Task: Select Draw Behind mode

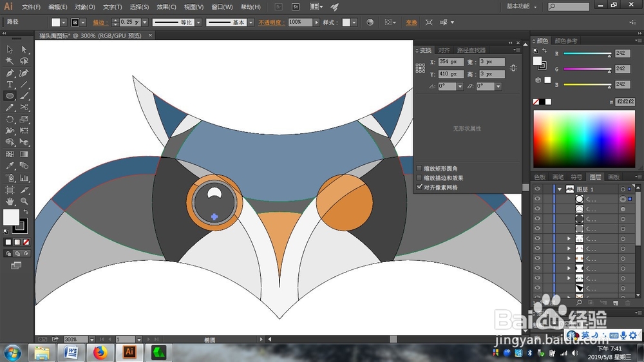Action: [17, 254]
